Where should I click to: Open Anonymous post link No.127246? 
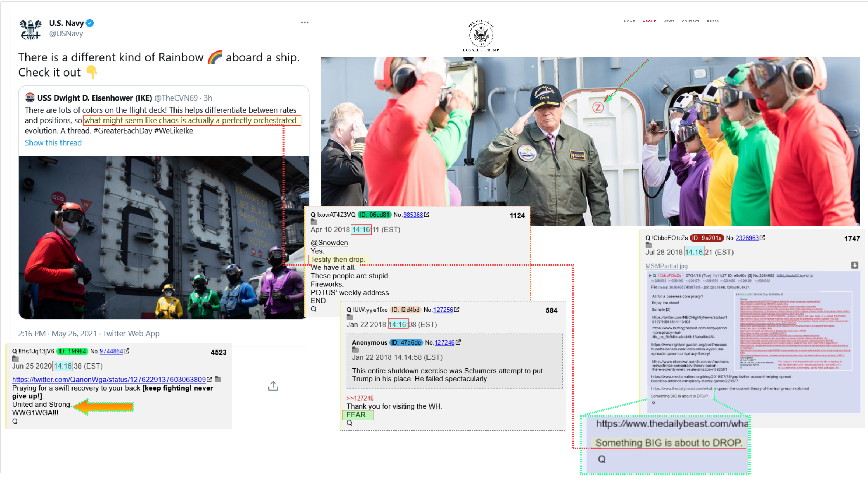tap(444, 342)
